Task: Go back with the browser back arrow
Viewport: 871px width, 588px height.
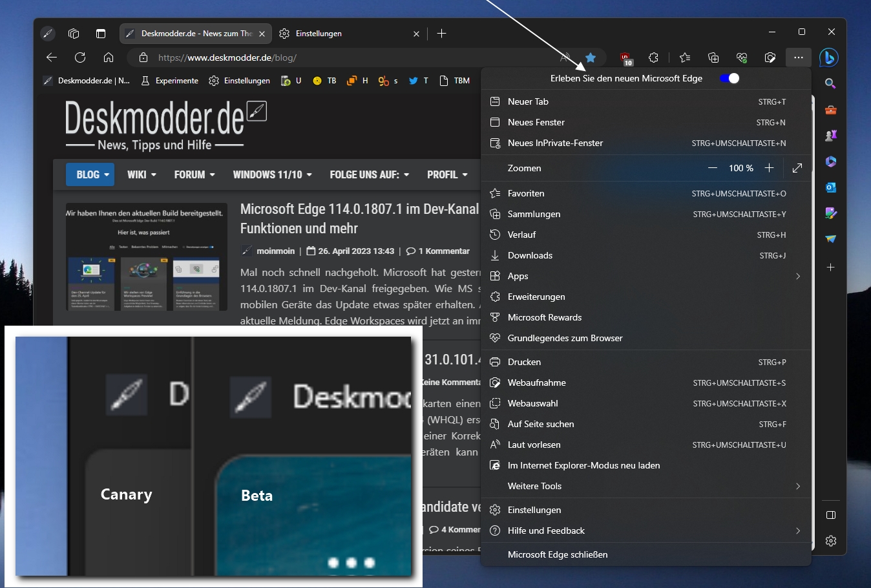Action: tap(52, 58)
